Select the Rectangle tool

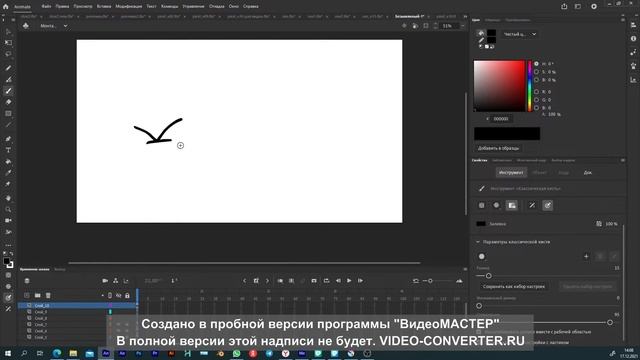point(8,113)
